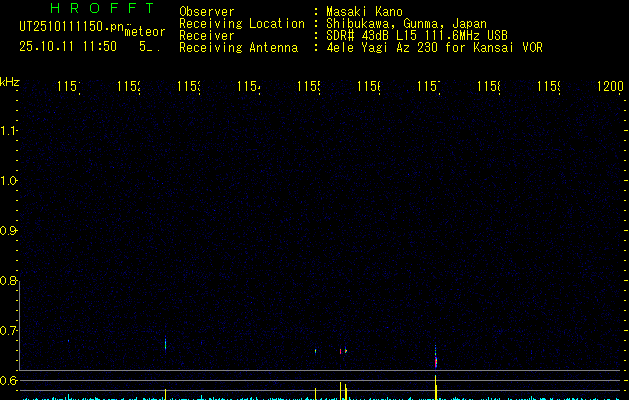The height and width of the screenshot is (400, 629).
Task: Click the 0.6 frequency axis label
Action: pyautogui.click(x=8, y=380)
